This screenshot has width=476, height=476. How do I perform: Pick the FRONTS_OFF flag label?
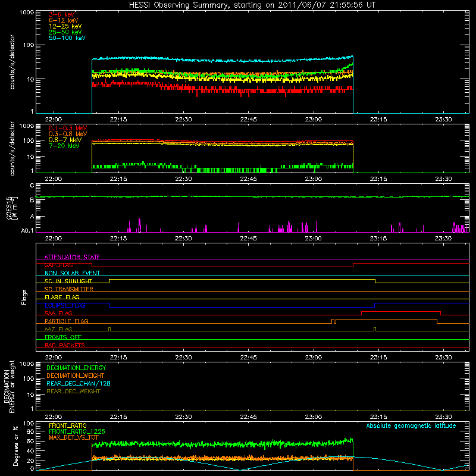63,337
